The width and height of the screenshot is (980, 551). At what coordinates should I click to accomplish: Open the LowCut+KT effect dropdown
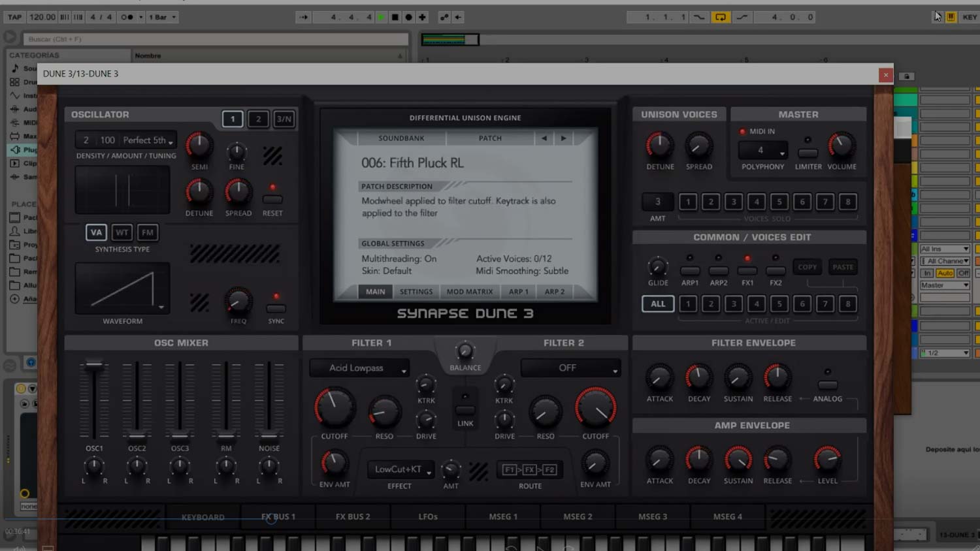401,469
